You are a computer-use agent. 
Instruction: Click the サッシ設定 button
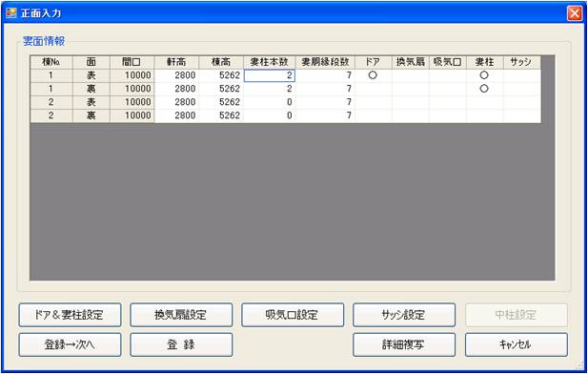(404, 315)
